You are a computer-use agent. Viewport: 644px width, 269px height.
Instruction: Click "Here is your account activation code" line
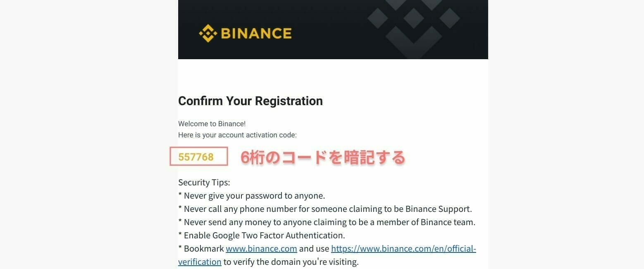point(237,135)
